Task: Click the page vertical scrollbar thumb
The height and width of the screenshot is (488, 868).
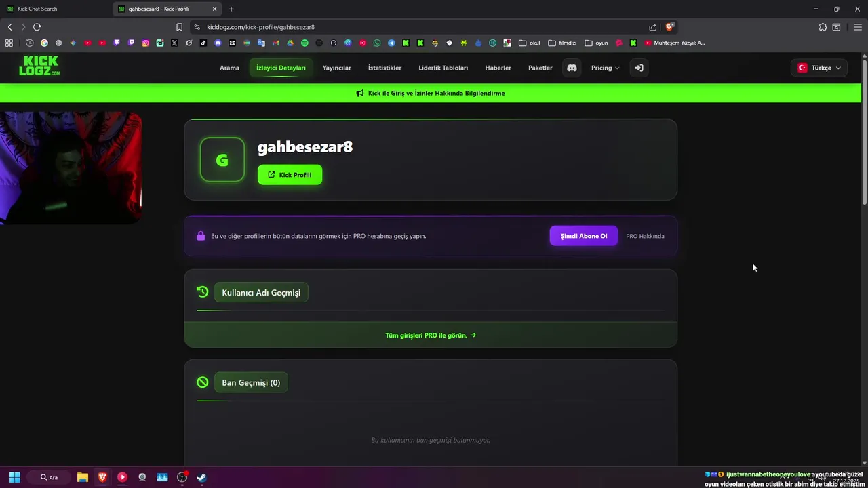Action: coord(865,132)
